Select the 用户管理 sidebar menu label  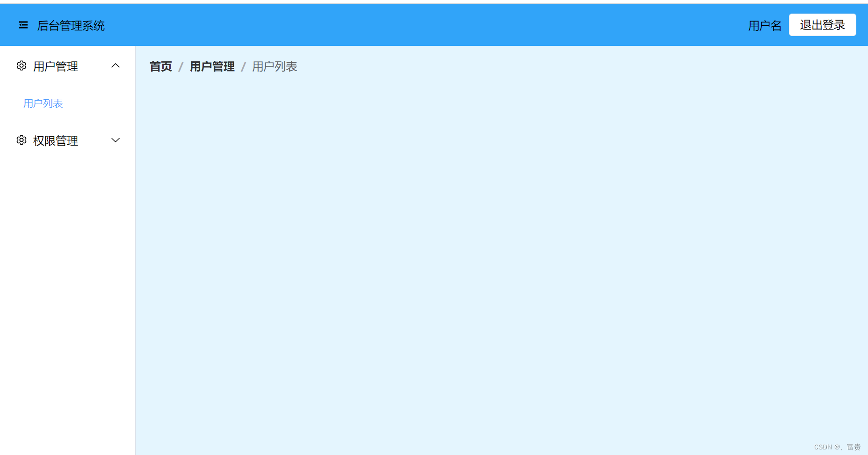click(x=56, y=66)
